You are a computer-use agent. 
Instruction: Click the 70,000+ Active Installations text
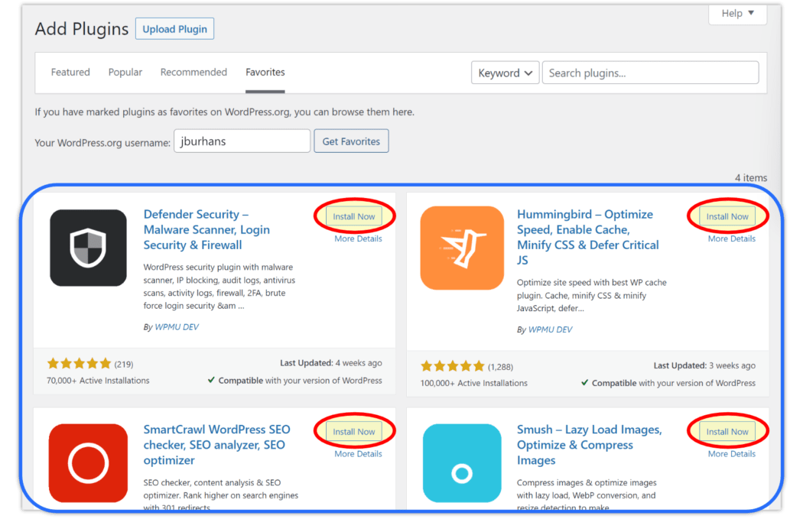(x=98, y=381)
